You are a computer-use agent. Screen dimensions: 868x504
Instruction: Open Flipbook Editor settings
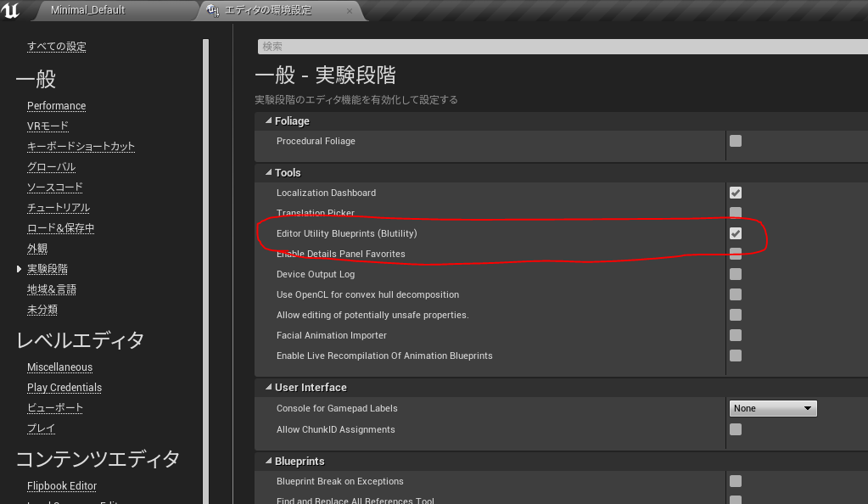[x=62, y=485]
